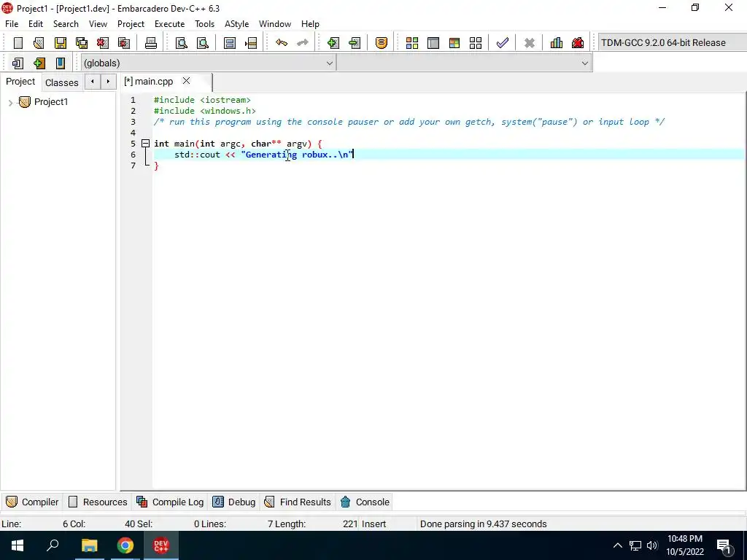
Task: Close current file via toolbar
Action: [x=102, y=43]
